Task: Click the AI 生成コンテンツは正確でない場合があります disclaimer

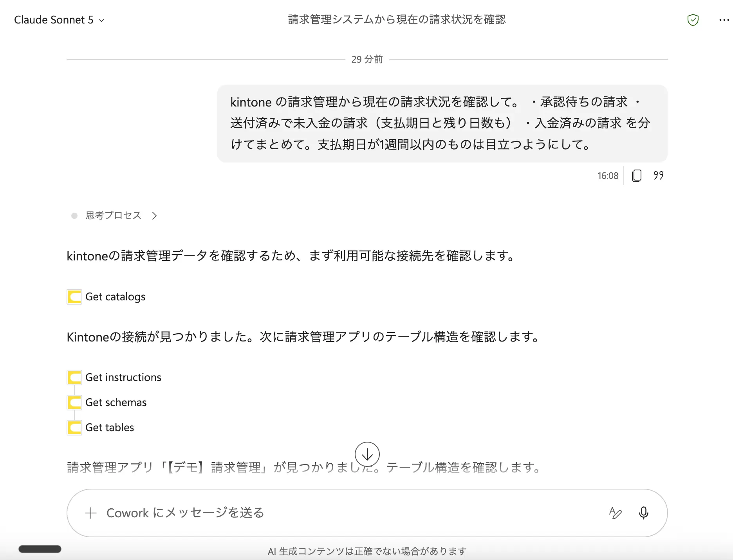Action: (x=367, y=551)
